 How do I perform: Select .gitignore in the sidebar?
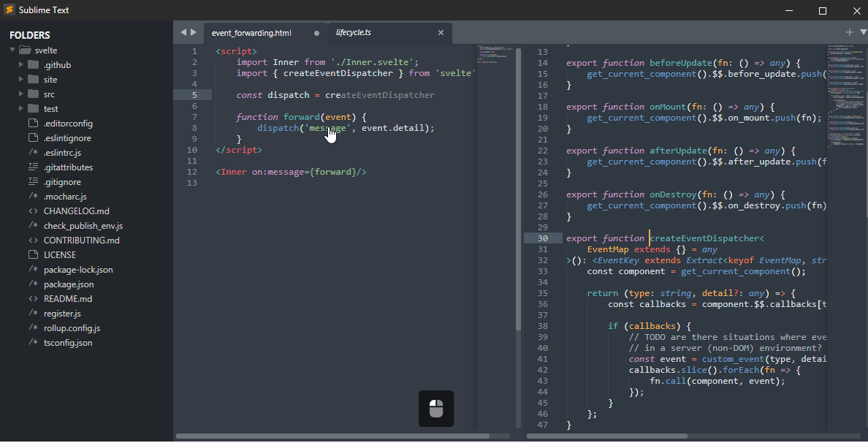pos(62,181)
